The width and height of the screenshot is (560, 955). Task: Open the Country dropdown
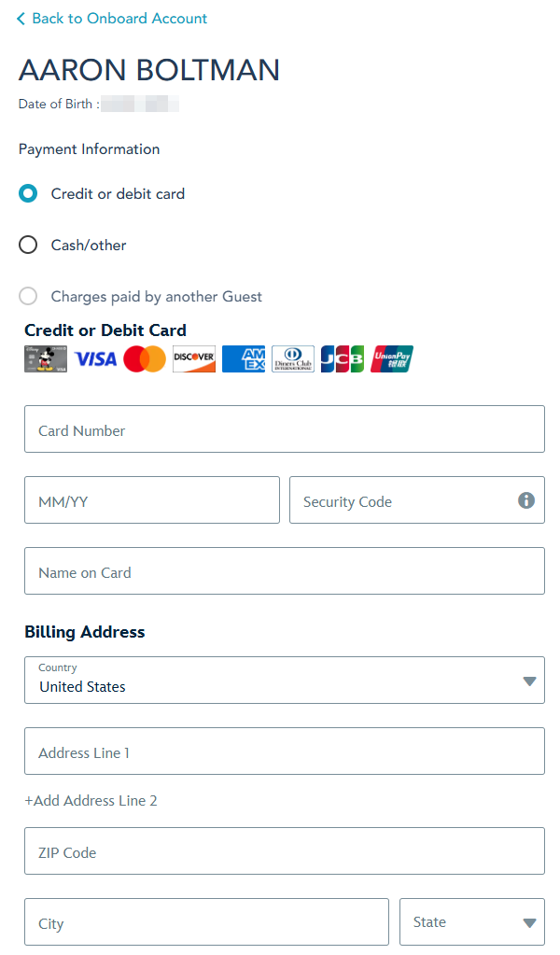284,681
